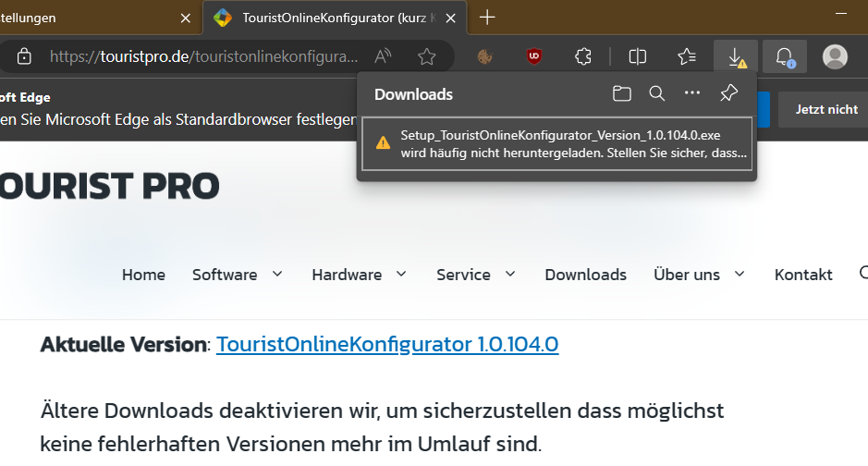This screenshot has width=868, height=466.
Task: Open more options in Downloads panel
Action: click(x=692, y=93)
